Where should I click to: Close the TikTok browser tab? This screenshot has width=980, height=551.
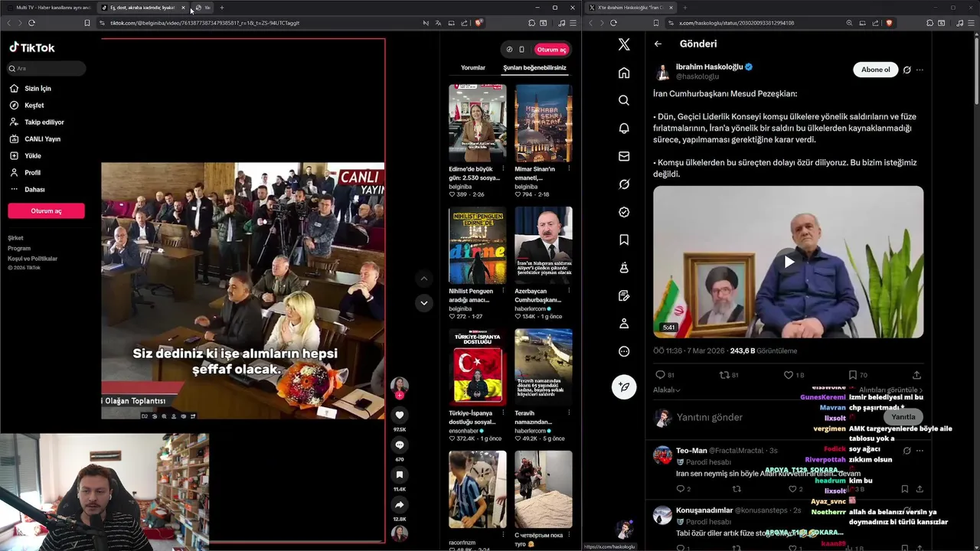pyautogui.click(x=183, y=8)
